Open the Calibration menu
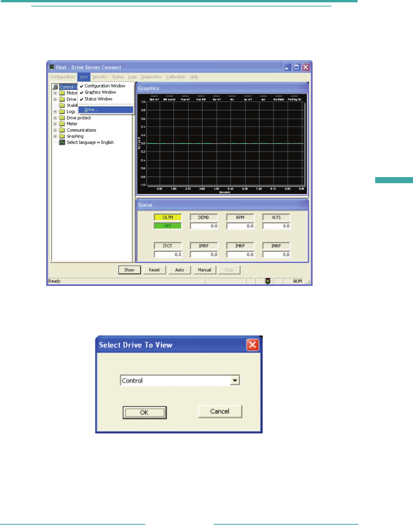413x532 pixels. pyautogui.click(x=176, y=77)
